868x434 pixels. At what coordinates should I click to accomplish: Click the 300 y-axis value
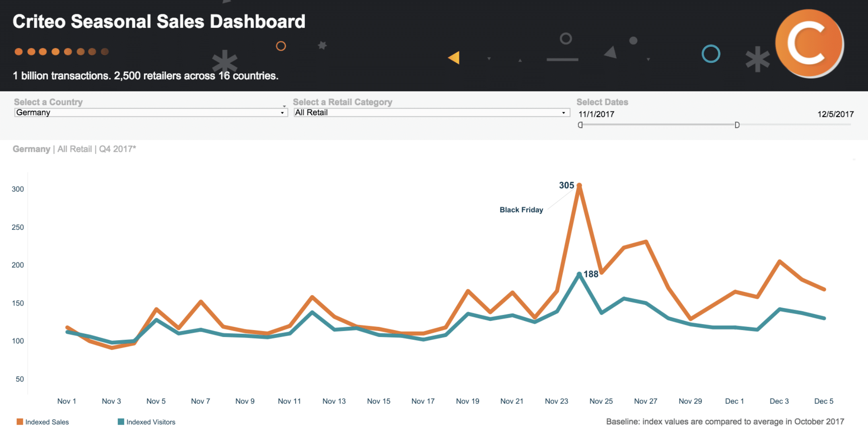[x=18, y=189]
